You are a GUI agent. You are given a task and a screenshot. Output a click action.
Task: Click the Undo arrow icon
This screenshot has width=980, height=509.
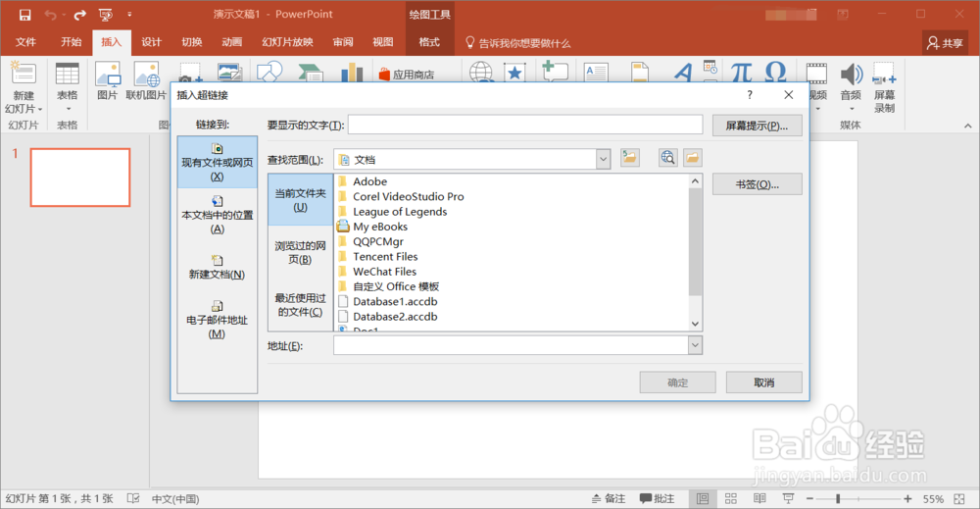coord(50,15)
